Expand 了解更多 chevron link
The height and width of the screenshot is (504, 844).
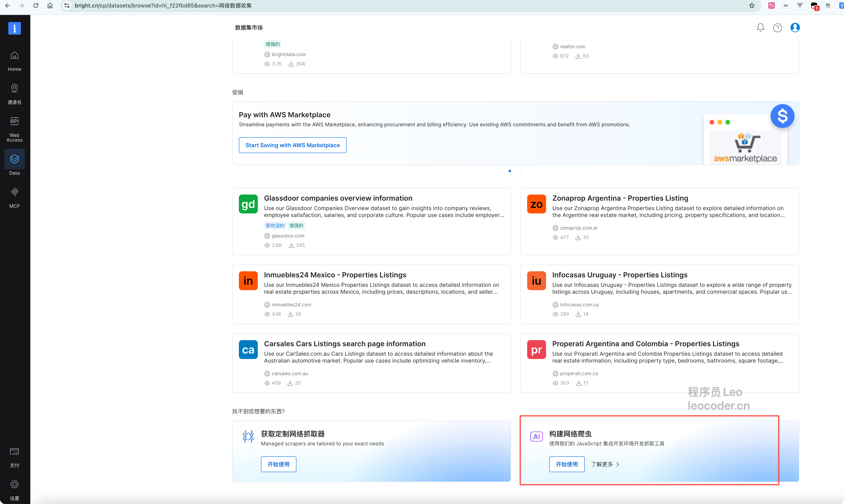click(x=605, y=464)
